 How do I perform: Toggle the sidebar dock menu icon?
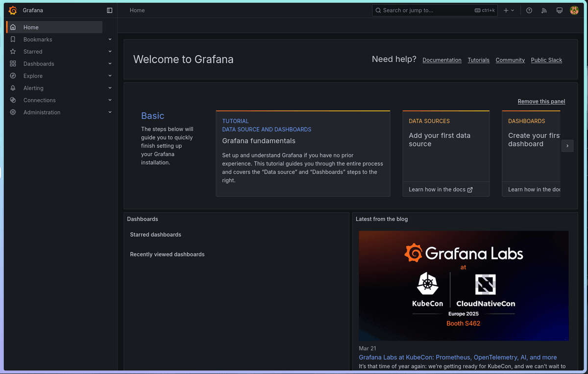pos(109,10)
